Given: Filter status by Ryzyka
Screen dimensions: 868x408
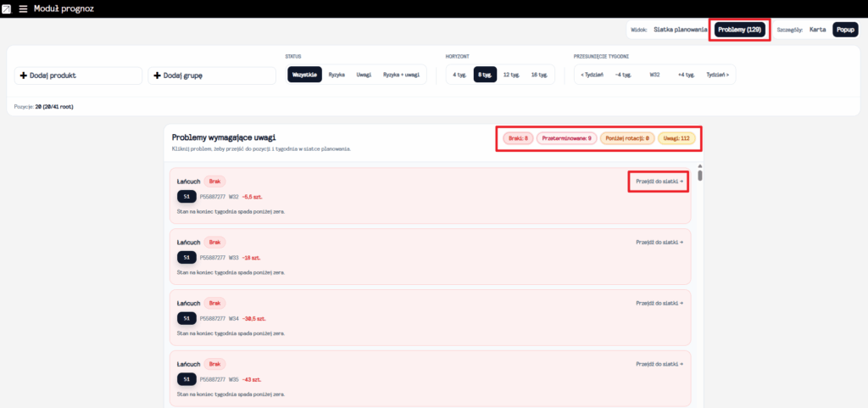Looking at the screenshot, I should (337, 75).
